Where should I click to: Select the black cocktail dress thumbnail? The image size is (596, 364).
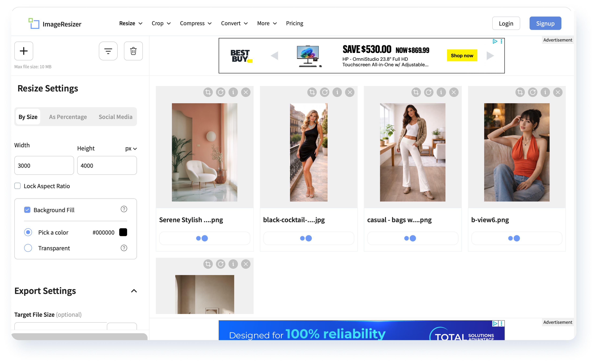coord(309,152)
